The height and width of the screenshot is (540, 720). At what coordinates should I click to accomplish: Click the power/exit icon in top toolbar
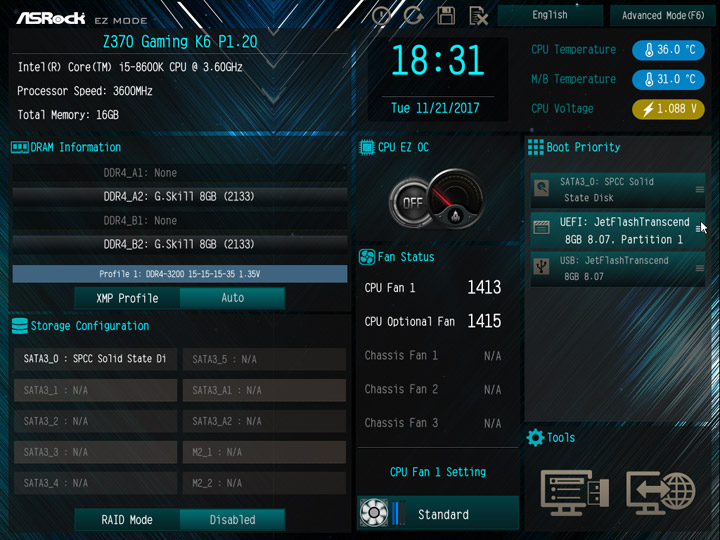[x=382, y=16]
